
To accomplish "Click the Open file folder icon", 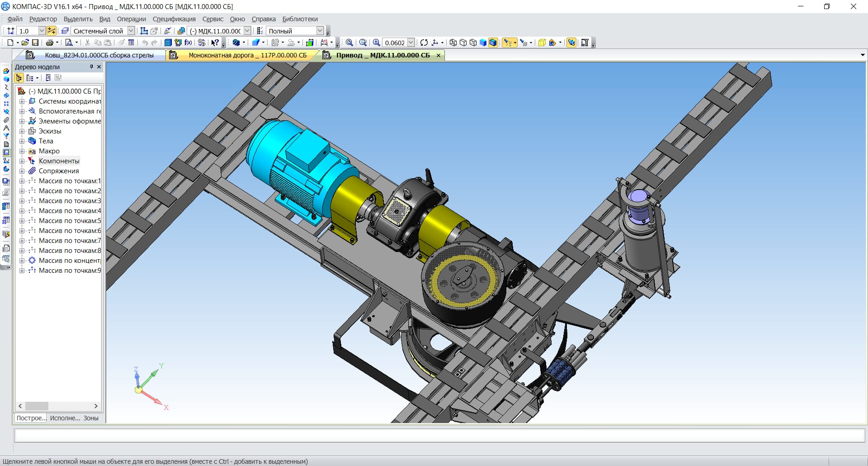I will tap(25, 43).
